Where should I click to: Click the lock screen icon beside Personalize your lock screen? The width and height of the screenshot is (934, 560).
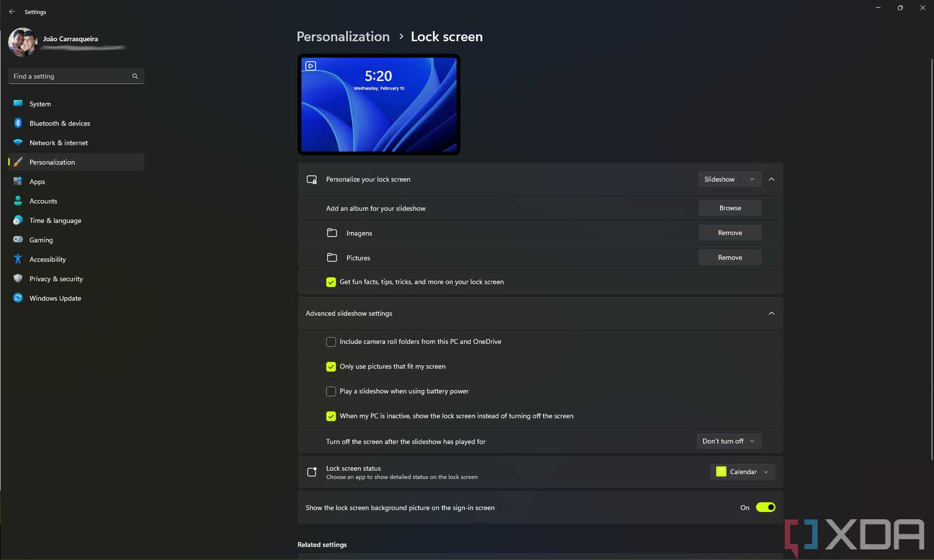[311, 179]
